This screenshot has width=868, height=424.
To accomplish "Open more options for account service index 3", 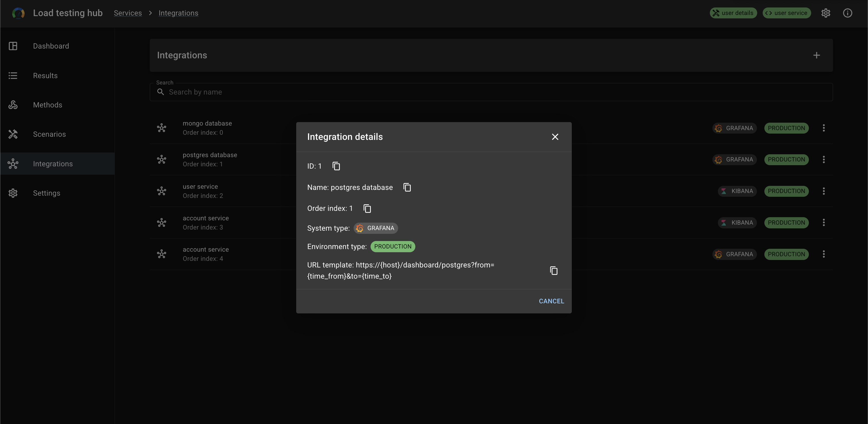I will [824, 222].
